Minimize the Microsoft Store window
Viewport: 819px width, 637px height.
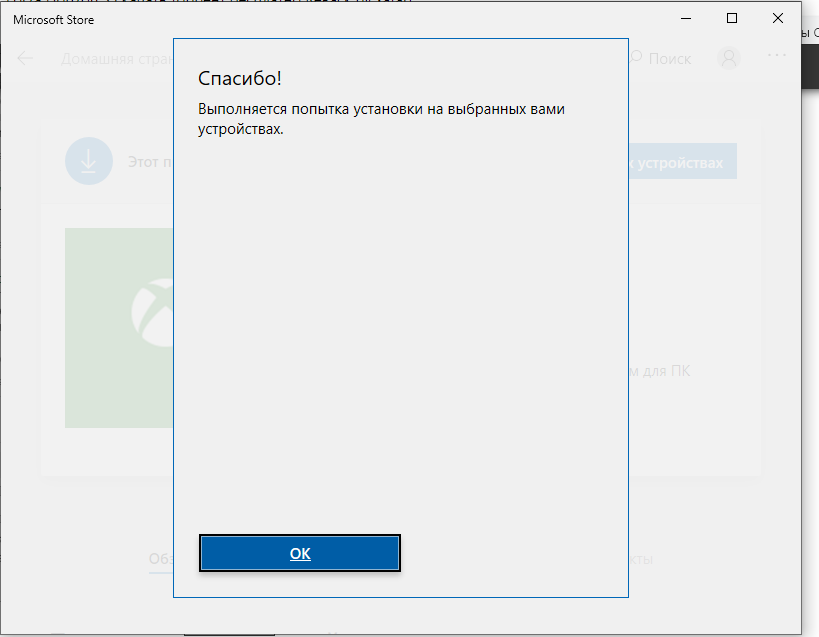(686, 18)
